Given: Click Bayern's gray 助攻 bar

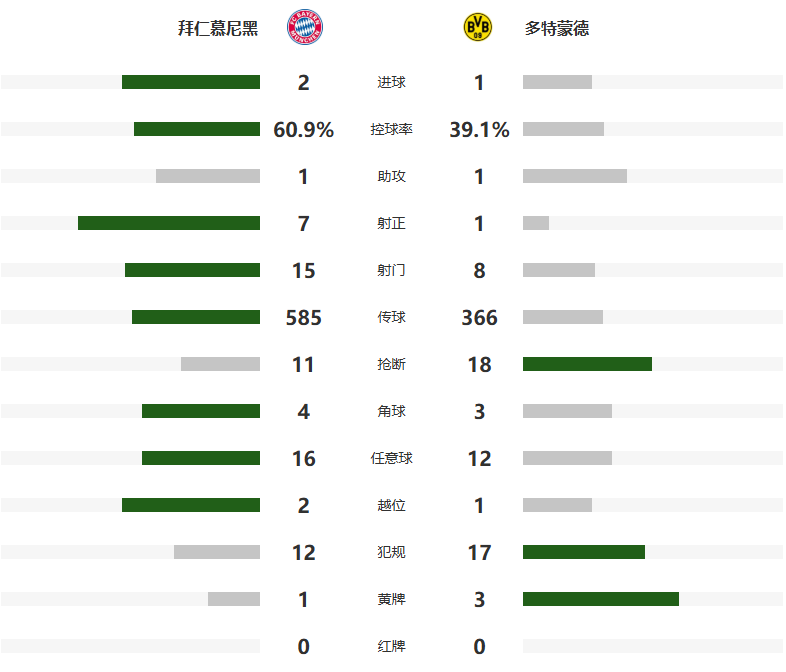Looking at the screenshot, I should 208,176.
